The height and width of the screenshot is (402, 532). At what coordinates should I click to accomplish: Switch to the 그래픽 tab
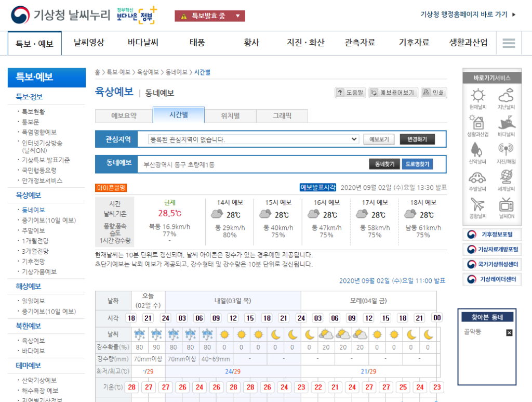282,115
